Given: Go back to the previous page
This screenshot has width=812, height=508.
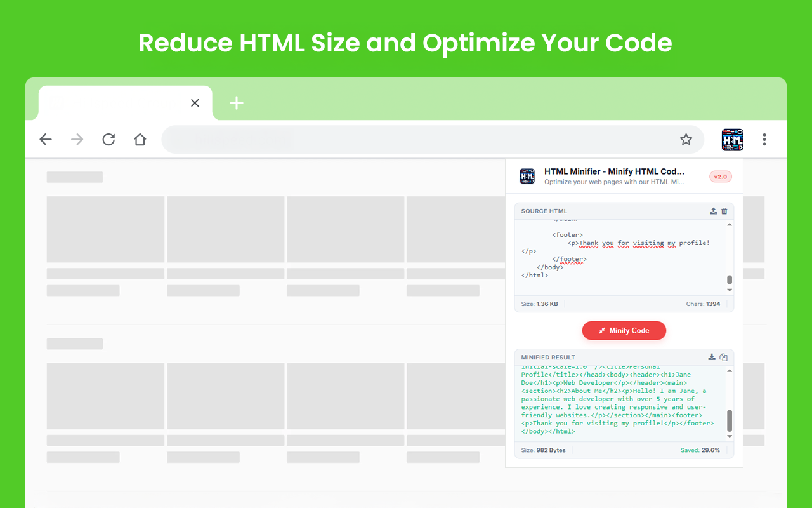Looking at the screenshot, I should (46, 140).
